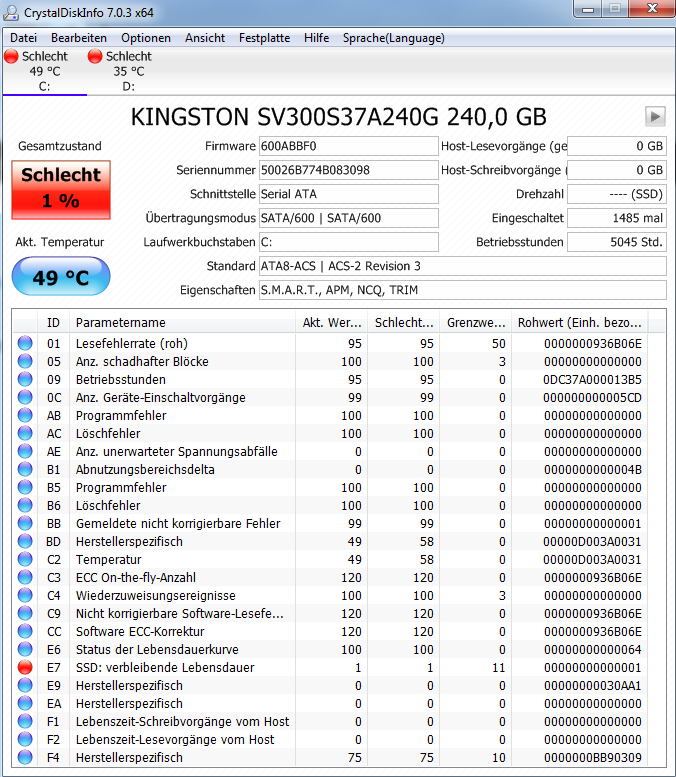This screenshot has height=777, width=676.
Task: Click the row EA Herstellerspezifisch parameter name
Action: click(129, 704)
